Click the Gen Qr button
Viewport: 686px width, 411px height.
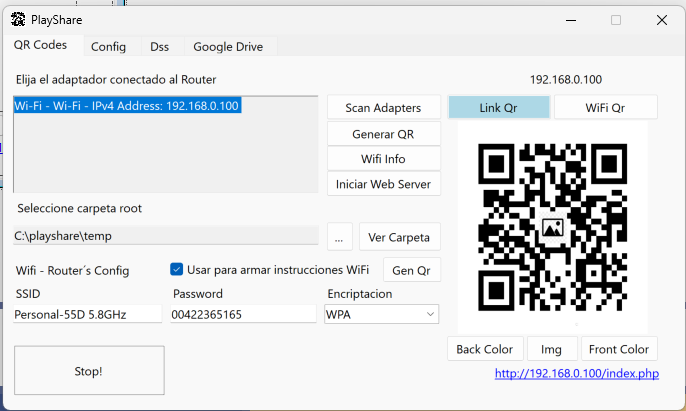(412, 270)
